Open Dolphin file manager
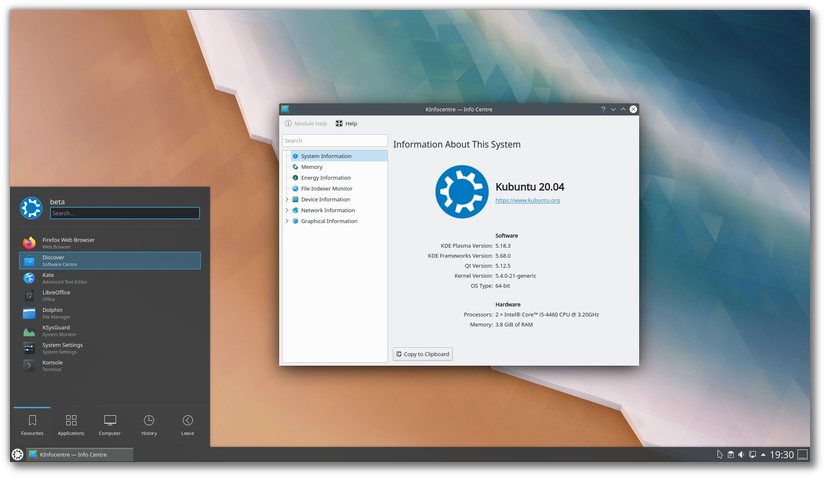The width and height of the screenshot is (826, 478). (52, 313)
